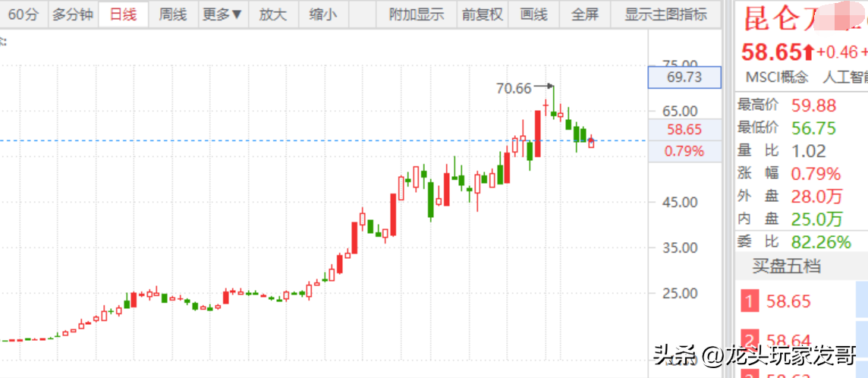Click the 附加显示 button
Screen dimensions: 868x378
coord(417,14)
